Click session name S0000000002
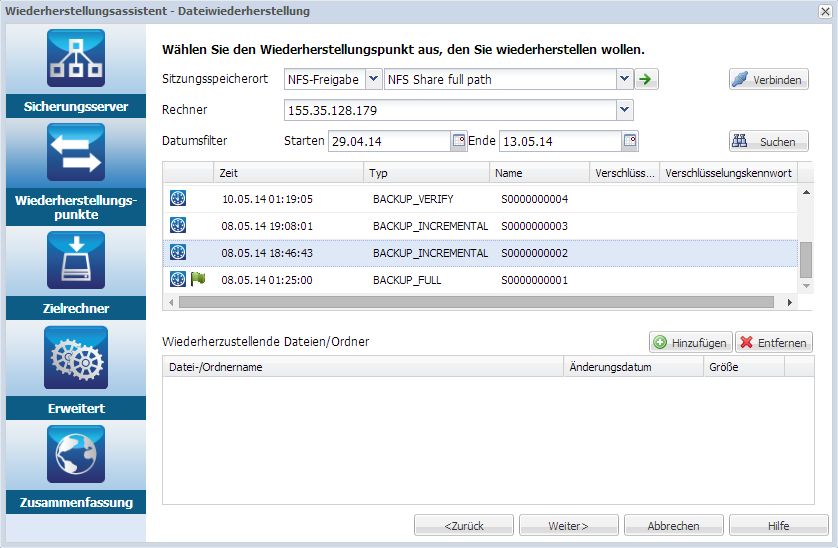This screenshot has height=548, width=838. (534, 253)
